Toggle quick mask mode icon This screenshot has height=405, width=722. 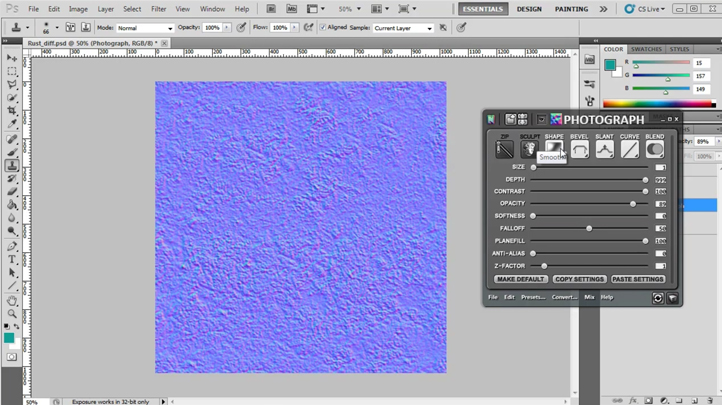point(12,357)
